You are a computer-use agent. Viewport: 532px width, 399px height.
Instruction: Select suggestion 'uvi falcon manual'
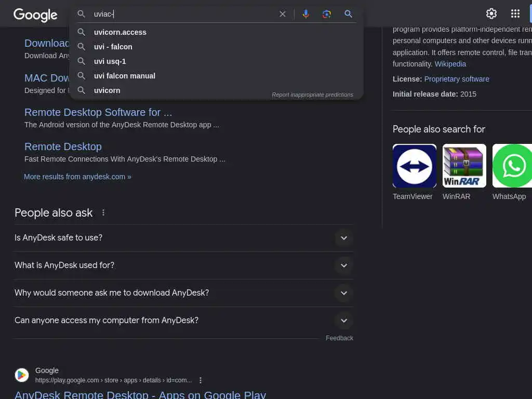(x=217, y=76)
